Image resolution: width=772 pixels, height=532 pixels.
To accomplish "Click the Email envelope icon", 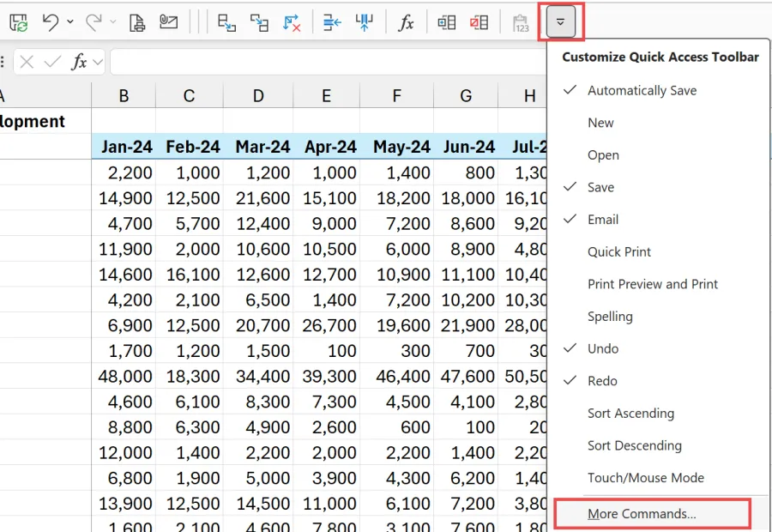I will 168,23.
